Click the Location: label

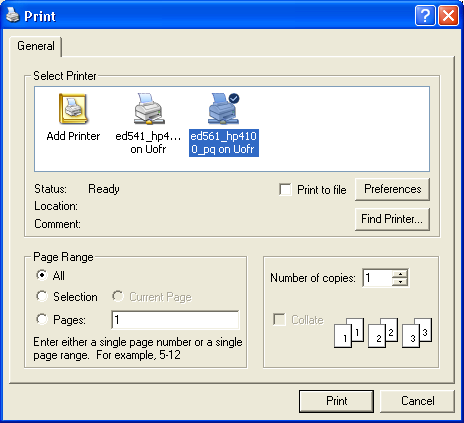(x=56, y=206)
